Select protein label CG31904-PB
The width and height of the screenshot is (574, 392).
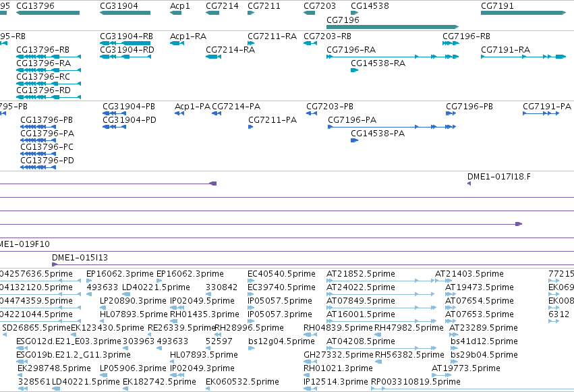[129, 107]
